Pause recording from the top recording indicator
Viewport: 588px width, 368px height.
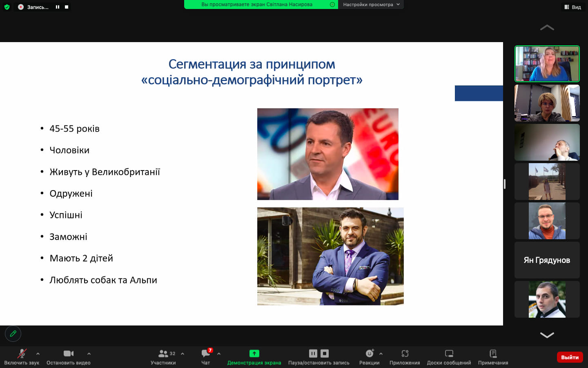pos(58,7)
